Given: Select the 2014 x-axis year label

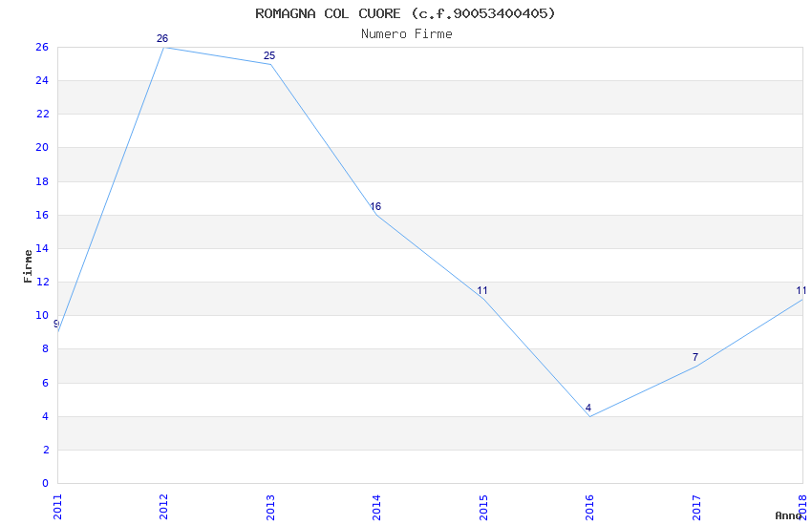Looking at the screenshot, I should [x=376, y=507].
